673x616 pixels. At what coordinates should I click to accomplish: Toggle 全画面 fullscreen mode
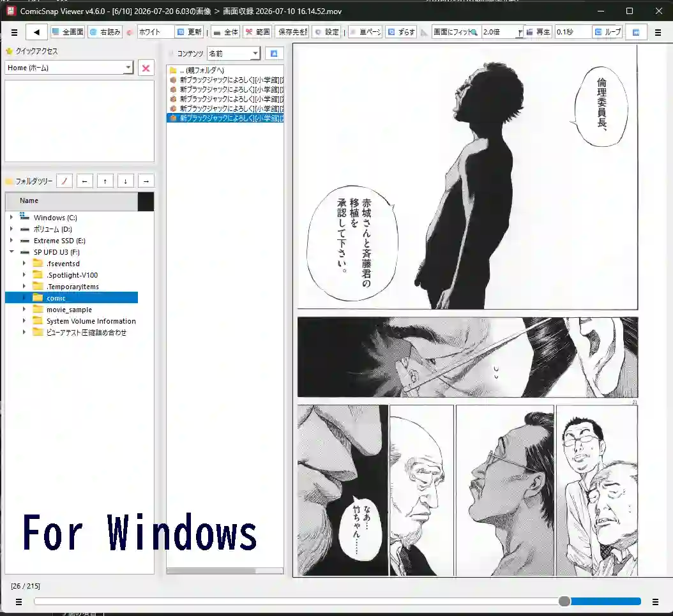68,32
